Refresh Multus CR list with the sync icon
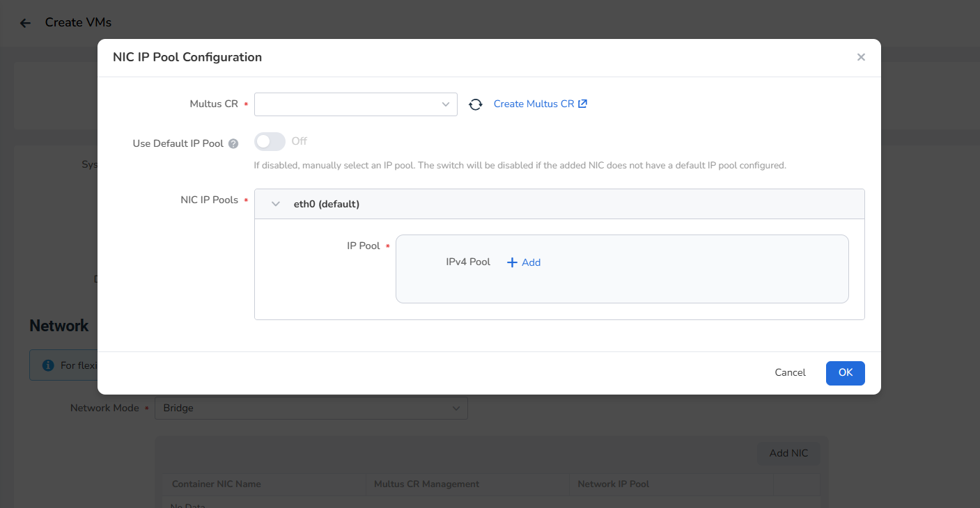The width and height of the screenshot is (980, 508). (475, 104)
